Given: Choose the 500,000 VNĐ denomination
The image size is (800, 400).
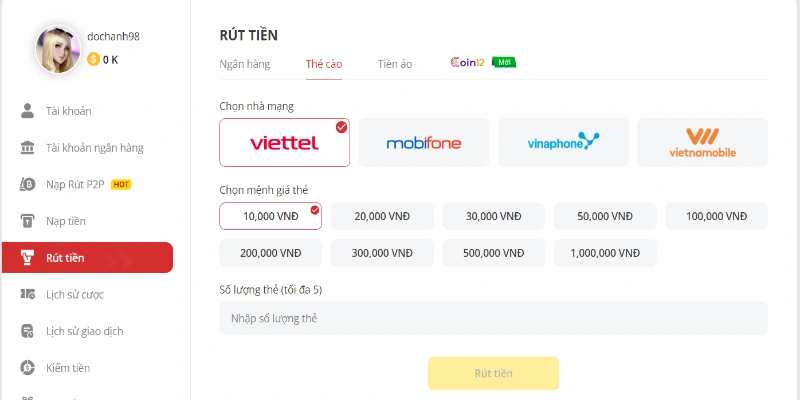Looking at the screenshot, I should (x=493, y=253).
